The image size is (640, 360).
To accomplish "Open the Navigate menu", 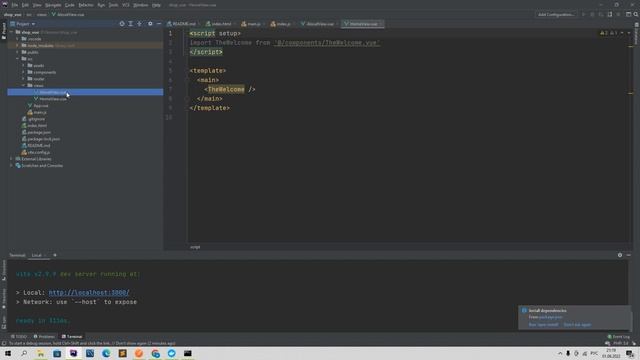I will click(x=53, y=5).
